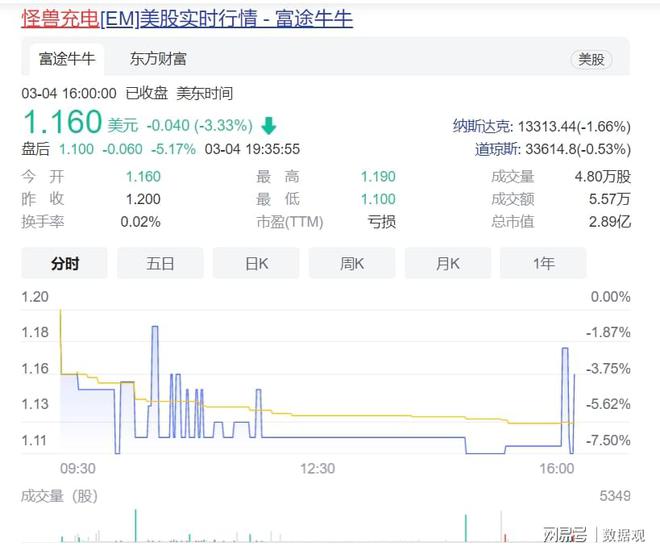Click the 换手率 value 0.02%
The width and height of the screenshot is (660, 551).
(141, 222)
